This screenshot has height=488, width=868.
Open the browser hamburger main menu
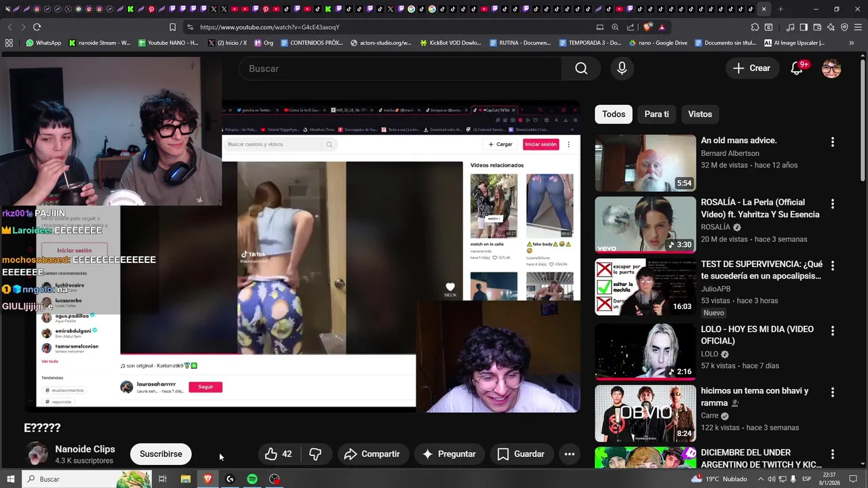tap(858, 27)
